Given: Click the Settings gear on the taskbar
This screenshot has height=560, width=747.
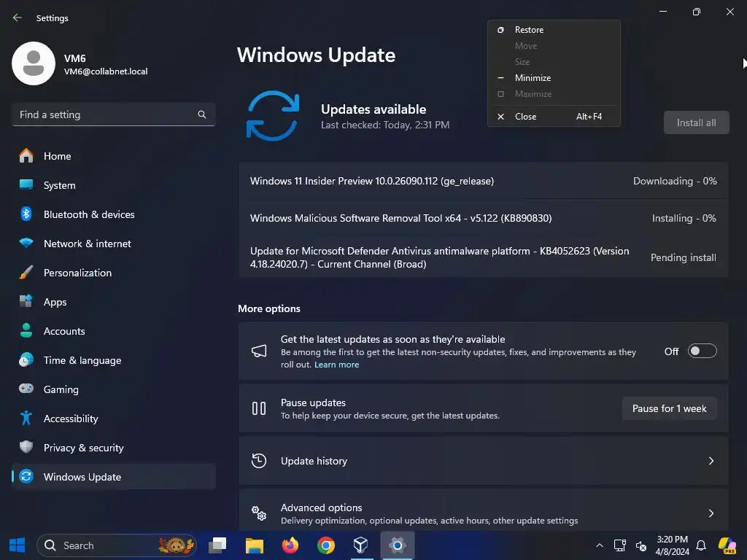Looking at the screenshot, I should pyautogui.click(x=398, y=545).
